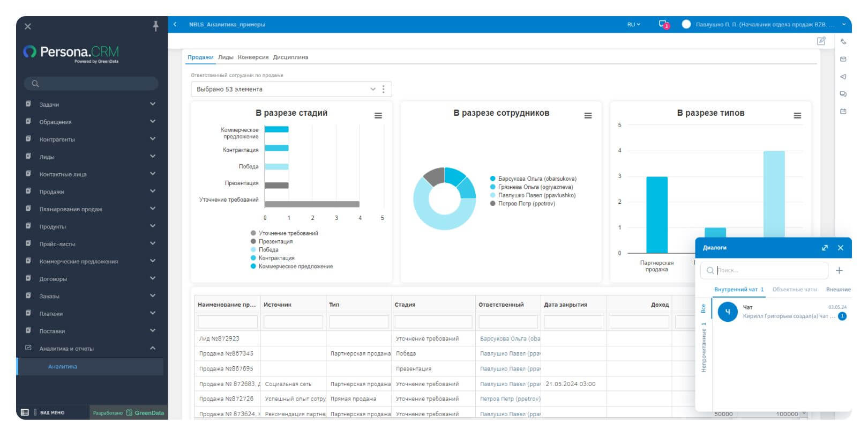Screen dimensions: 868x436
Task: Click the three-dot options in employee filter
Action: click(383, 89)
